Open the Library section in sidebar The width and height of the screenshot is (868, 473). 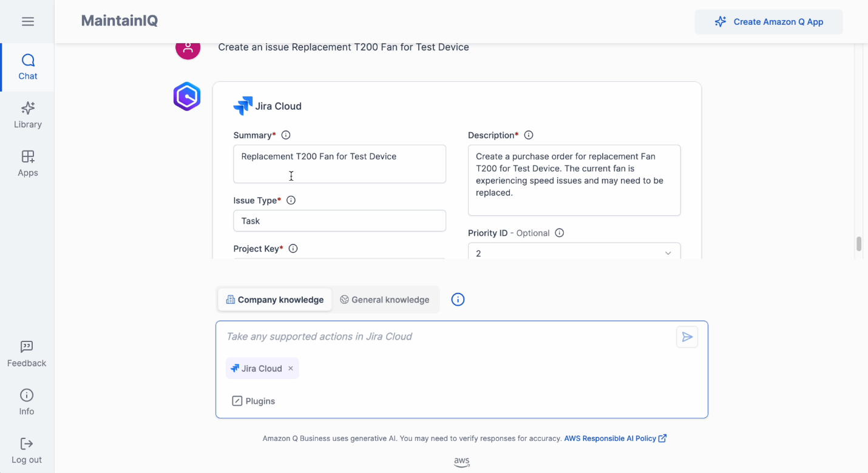click(27, 115)
